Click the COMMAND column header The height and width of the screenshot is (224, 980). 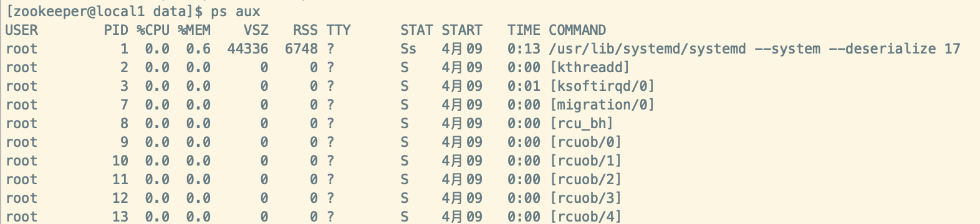pos(577,30)
